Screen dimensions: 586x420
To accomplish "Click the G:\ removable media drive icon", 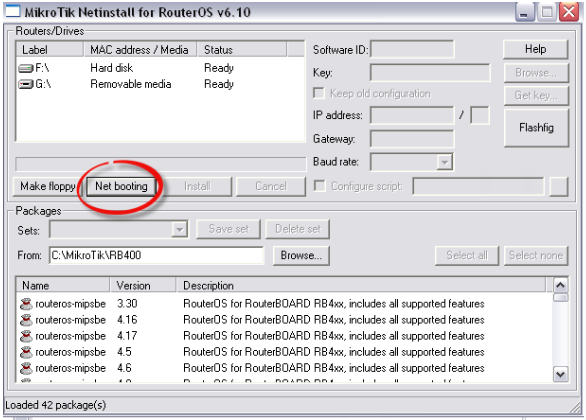I will tap(25, 84).
